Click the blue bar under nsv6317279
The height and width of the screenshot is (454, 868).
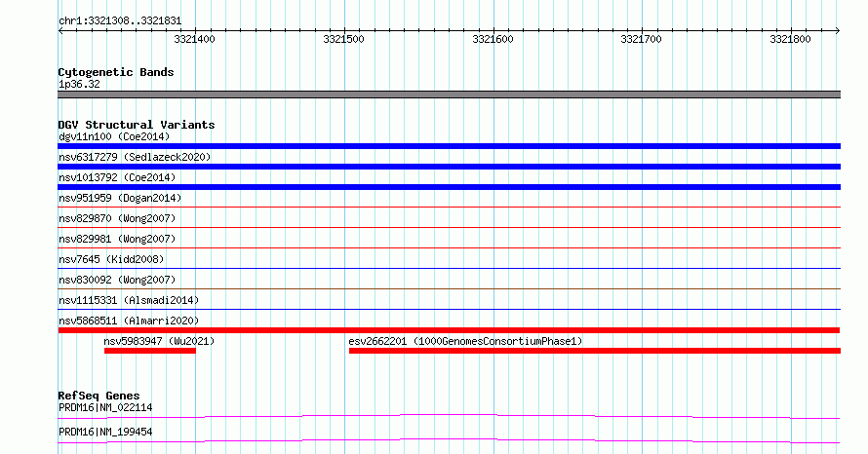pyautogui.click(x=449, y=167)
